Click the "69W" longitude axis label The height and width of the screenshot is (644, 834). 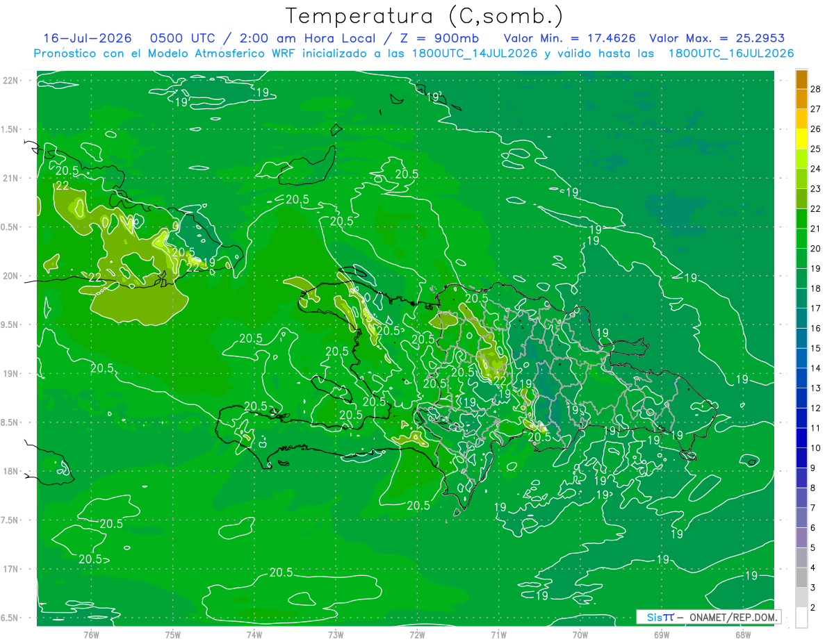coord(662,634)
